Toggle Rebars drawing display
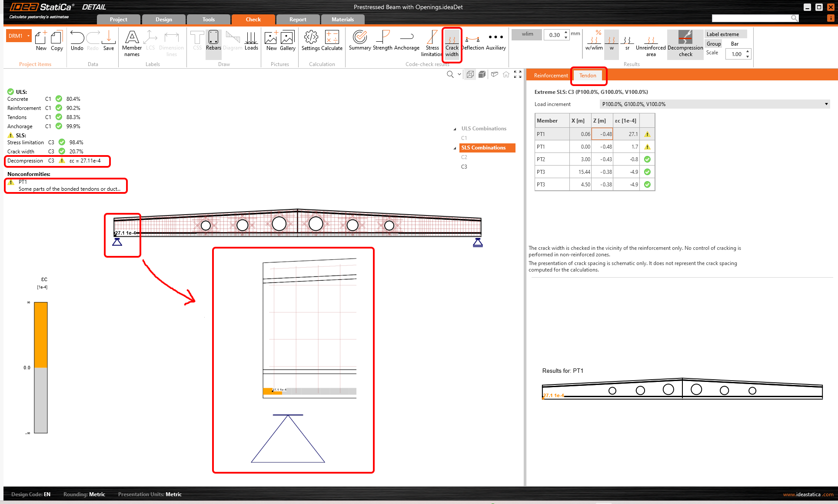 (213, 41)
